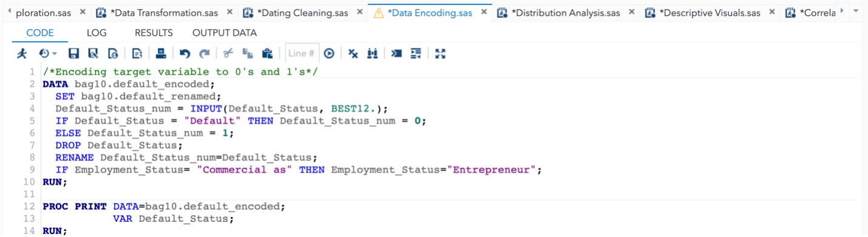The width and height of the screenshot is (868, 237).
Task: Copy selected code icon
Action: 248,54
